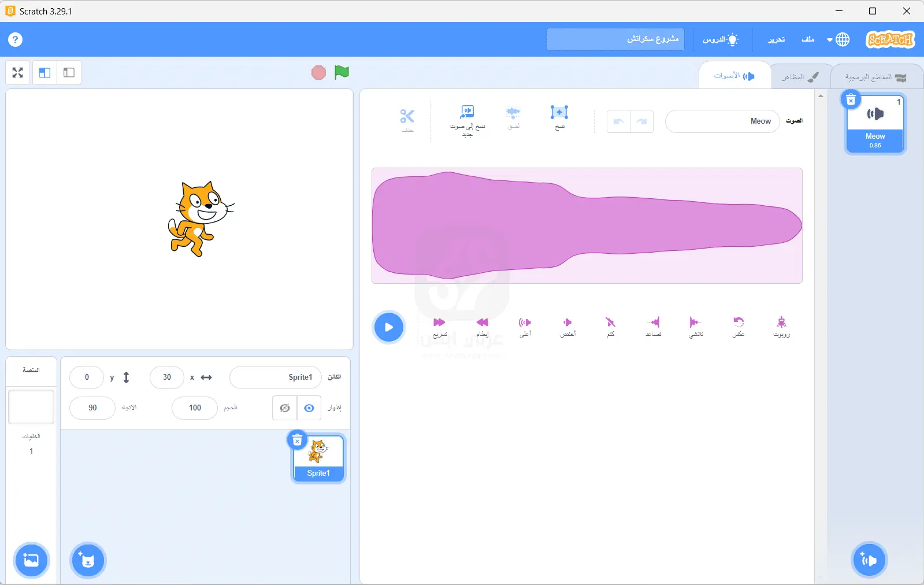Click inside the Meow waveform area
924x585 pixels.
pos(587,225)
